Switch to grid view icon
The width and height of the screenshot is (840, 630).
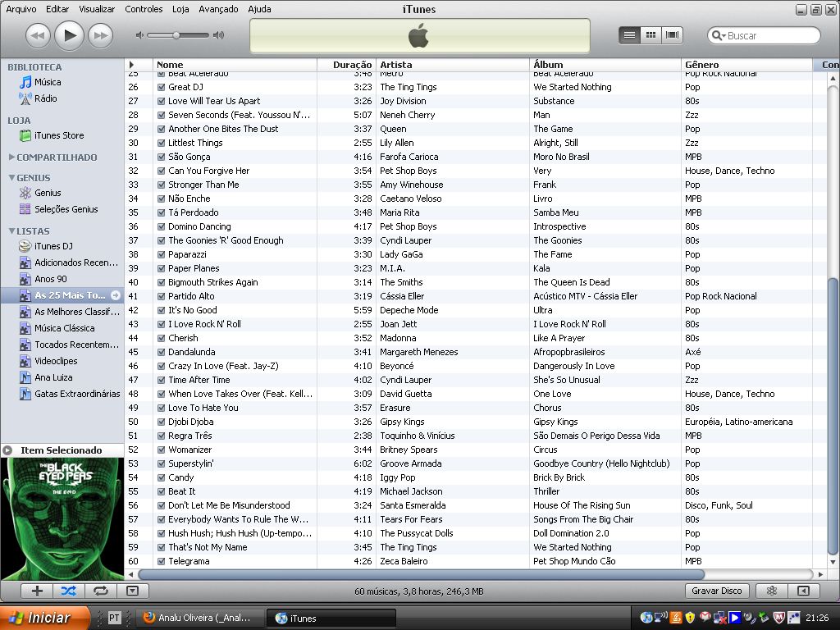(651, 35)
